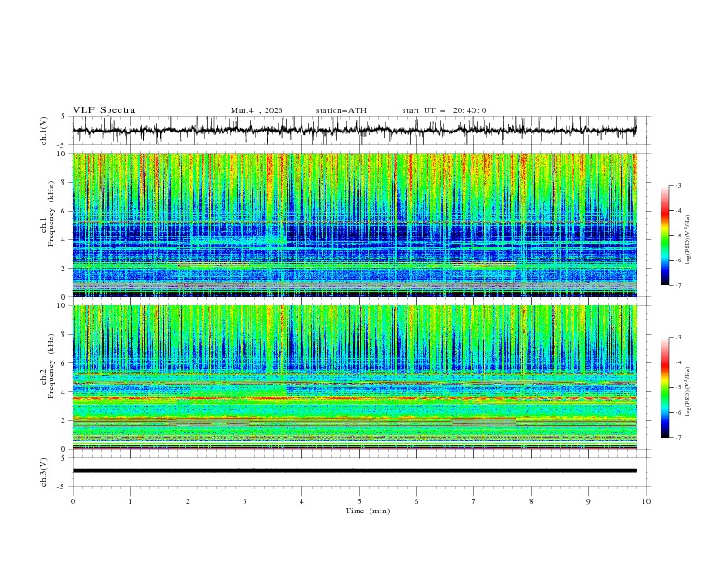Click time axis tick label "10"
Screen dimensions: 728x563
(x=646, y=501)
